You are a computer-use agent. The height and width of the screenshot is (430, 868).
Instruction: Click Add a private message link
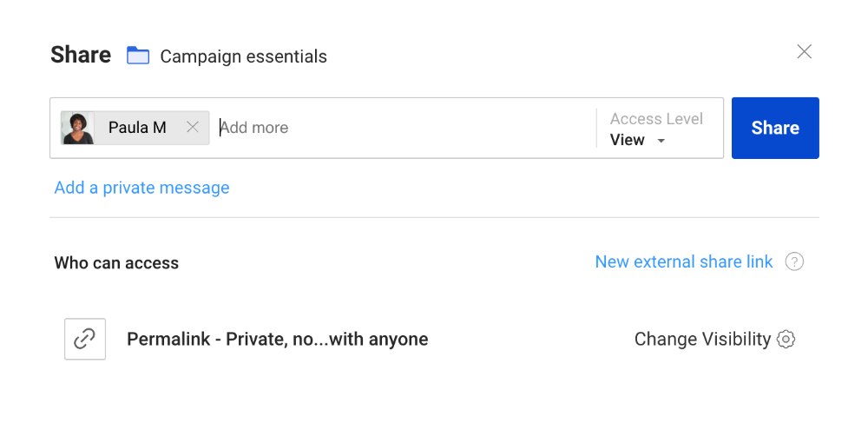pos(141,188)
